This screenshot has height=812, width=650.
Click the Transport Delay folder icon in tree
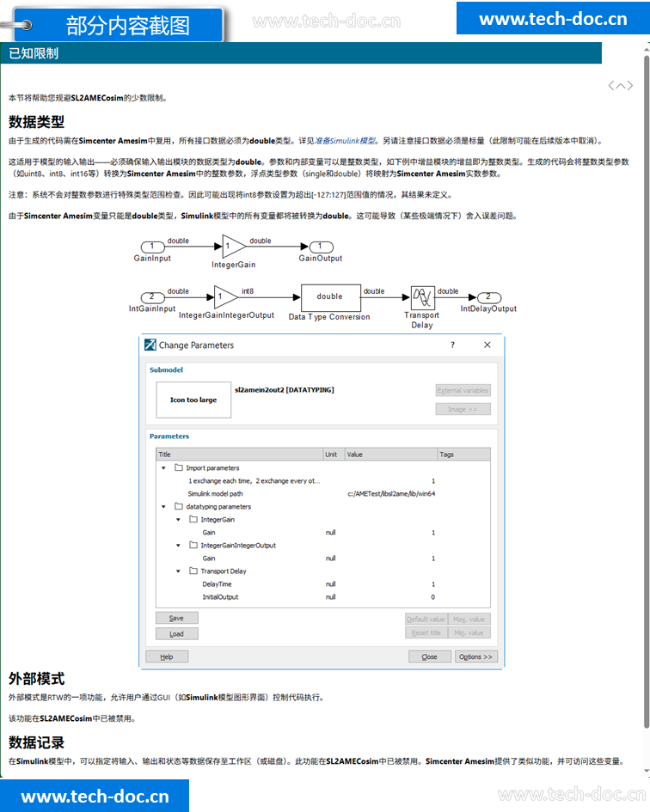tap(193, 571)
